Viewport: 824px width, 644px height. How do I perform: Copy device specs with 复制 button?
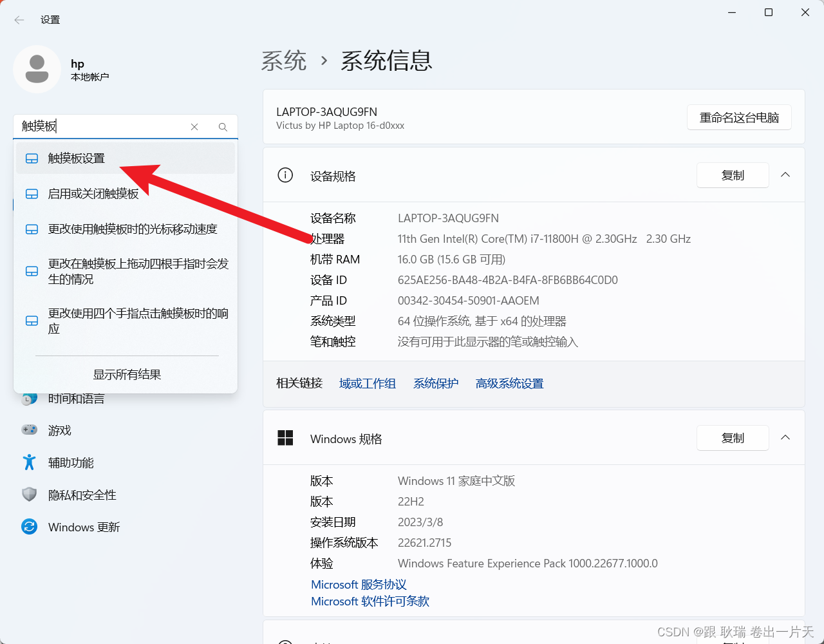click(x=733, y=175)
